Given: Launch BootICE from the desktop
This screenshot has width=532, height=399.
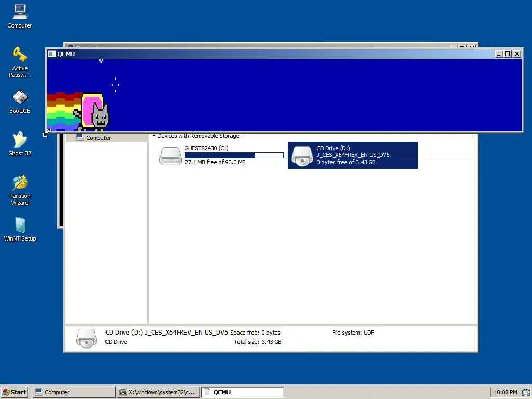Looking at the screenshot, I should (20, 101).
